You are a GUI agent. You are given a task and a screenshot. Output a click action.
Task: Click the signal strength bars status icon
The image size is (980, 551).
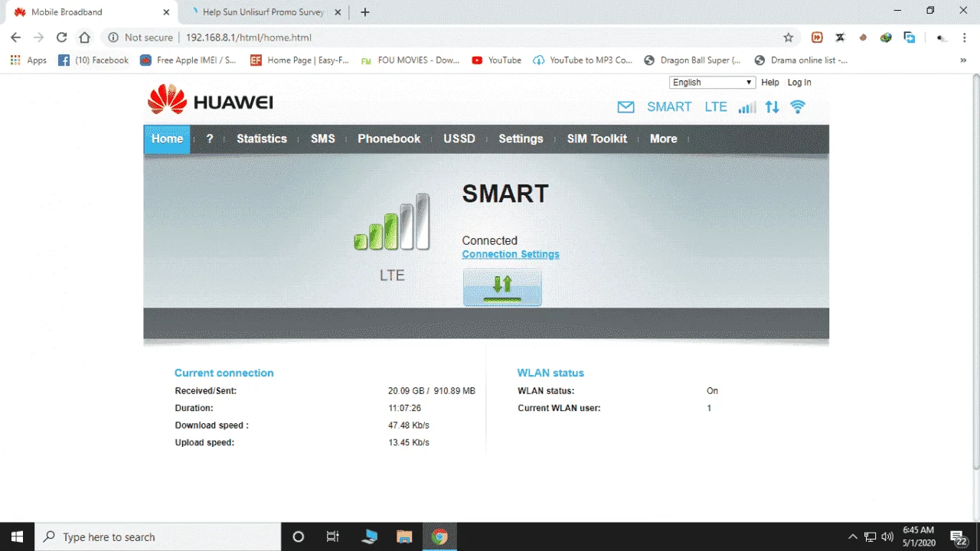coord(746,107)
